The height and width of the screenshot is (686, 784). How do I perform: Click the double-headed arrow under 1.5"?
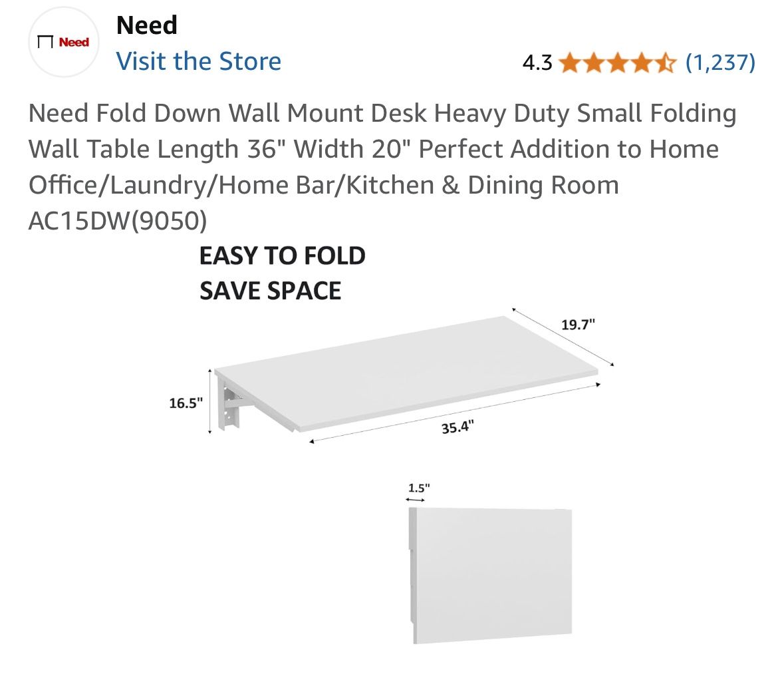click(416, 500)
